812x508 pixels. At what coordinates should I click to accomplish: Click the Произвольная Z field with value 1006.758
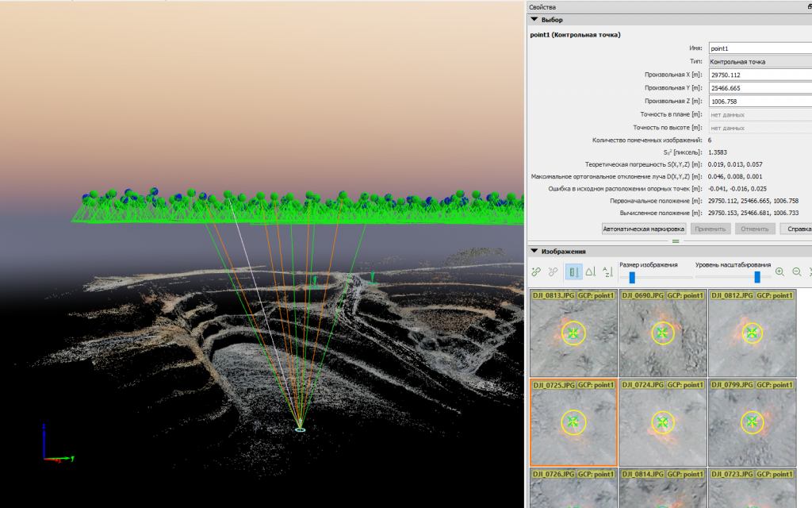point(760,101)
